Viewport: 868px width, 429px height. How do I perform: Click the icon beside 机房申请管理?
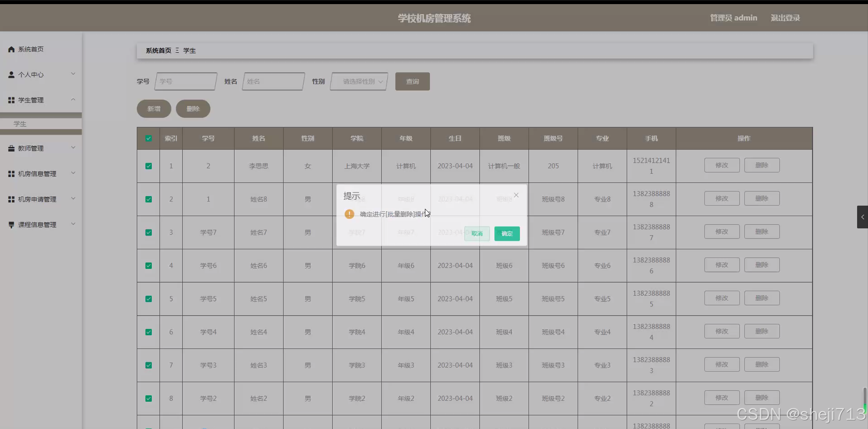11,198
